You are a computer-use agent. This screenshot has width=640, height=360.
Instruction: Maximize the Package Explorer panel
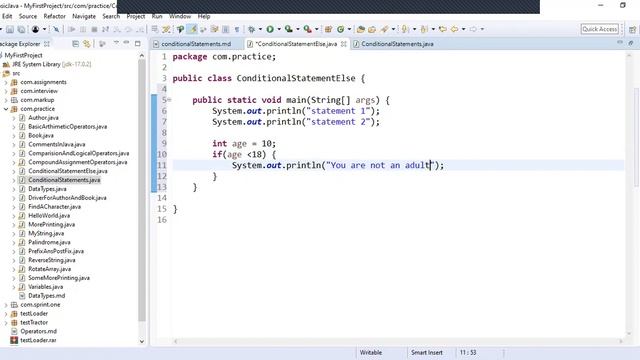click(138, 43)
